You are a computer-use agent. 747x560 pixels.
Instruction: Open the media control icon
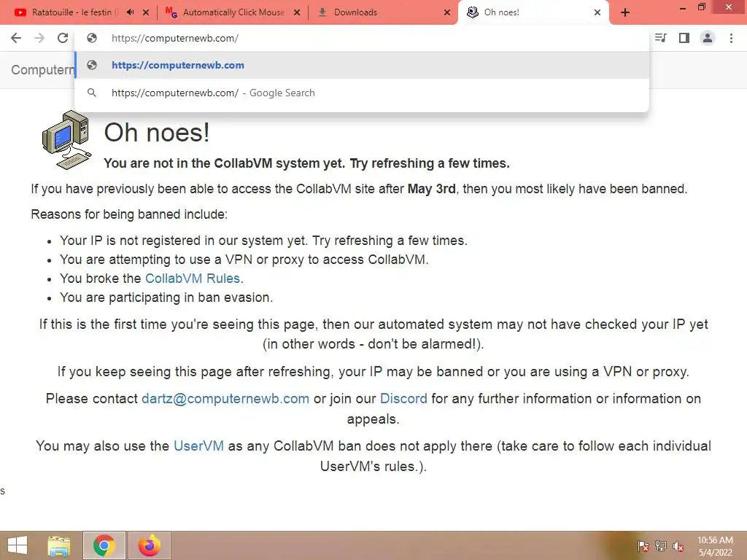[x=661, y=38]
